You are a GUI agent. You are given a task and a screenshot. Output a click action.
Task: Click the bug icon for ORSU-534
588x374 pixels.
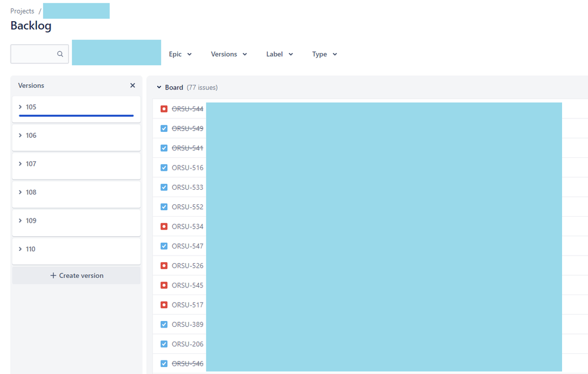click(164, 226)
